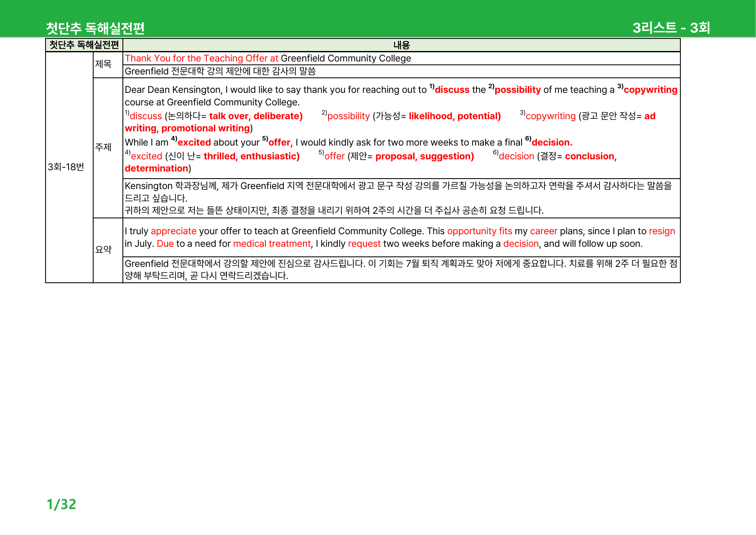
Task: Click the page number 1/32
Action: [x=61, y=504]
